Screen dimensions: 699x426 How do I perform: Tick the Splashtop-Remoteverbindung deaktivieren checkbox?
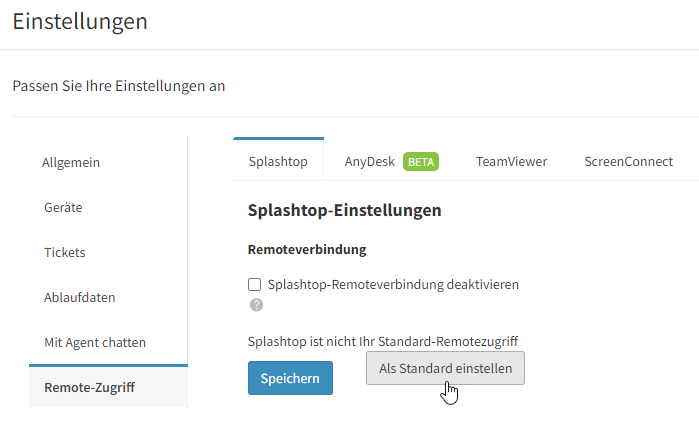(255, 284)
